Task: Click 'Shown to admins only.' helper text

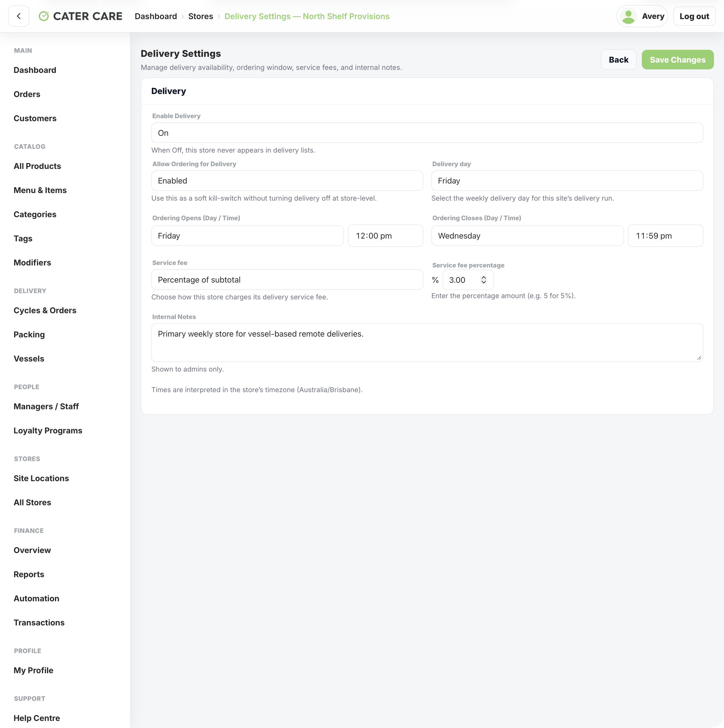Action: tap(187, 369)
